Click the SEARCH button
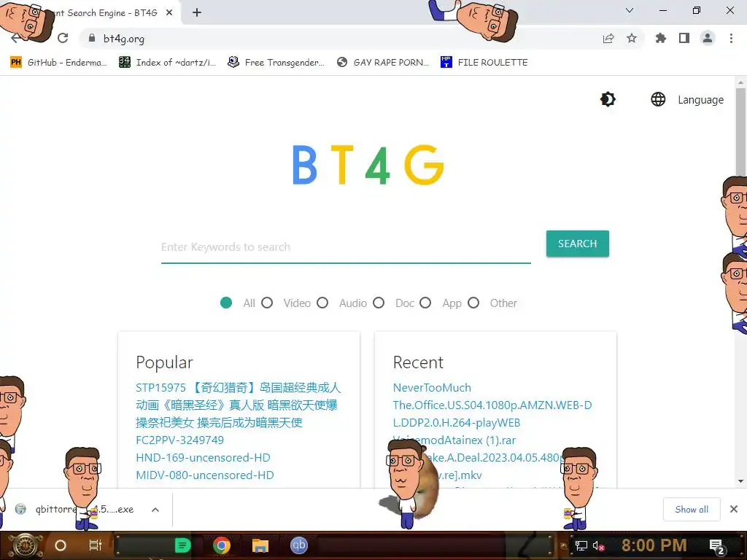The image size is (747, 560). pos(578,244)
